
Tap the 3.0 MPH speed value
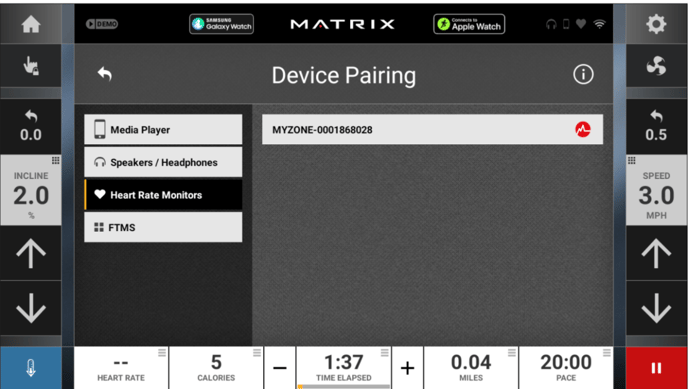[656, 196]
